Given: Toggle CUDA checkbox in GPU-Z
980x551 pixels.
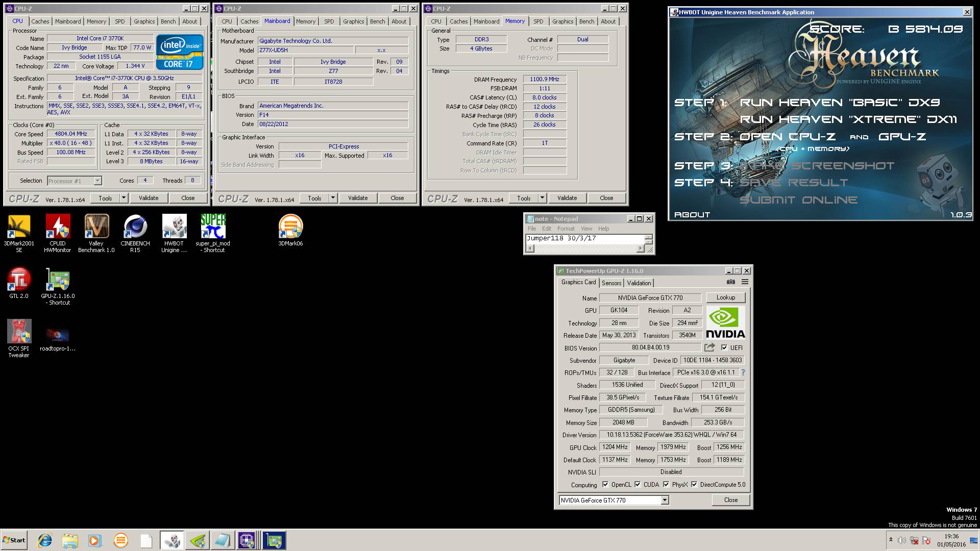Looking at the screenshot, I should coord(638,484).
